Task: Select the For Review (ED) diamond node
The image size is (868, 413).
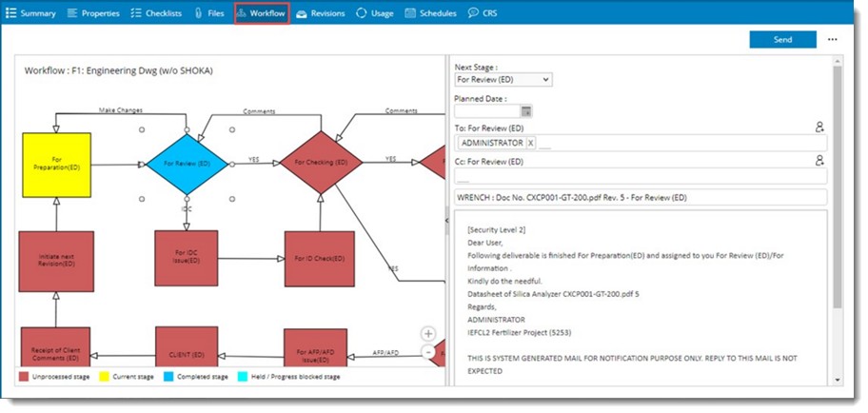Action: click(187, 164)
